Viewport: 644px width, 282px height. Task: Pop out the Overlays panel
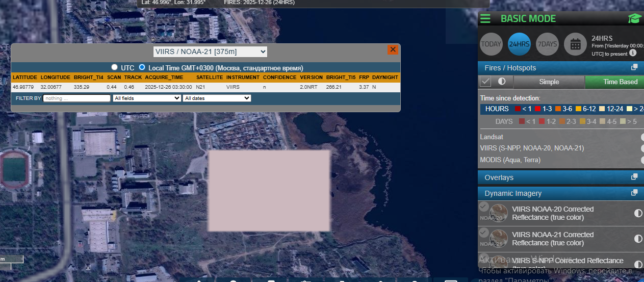[634, 177]
